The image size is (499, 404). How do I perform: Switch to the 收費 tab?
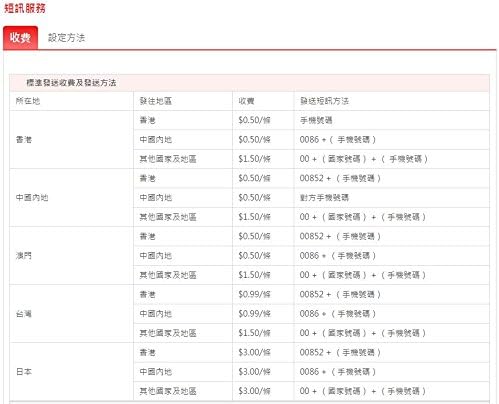pyautogui.click(x=20, y=38)
